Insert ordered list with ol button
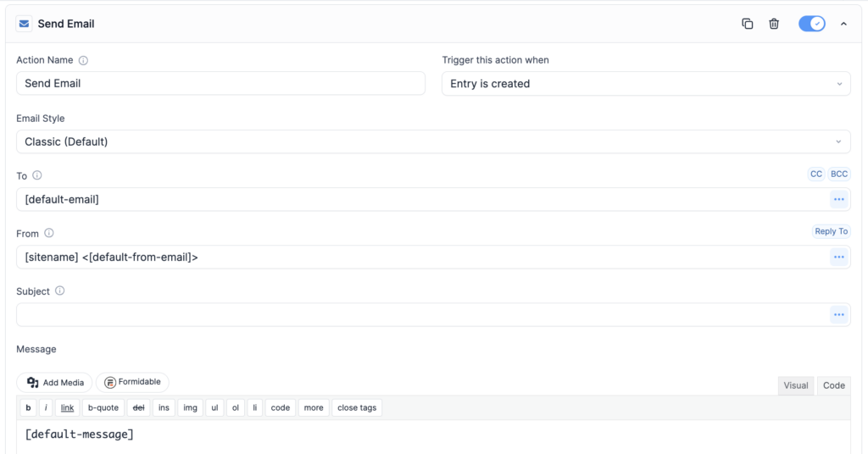868x454 pixels. [x=236, y=407]
